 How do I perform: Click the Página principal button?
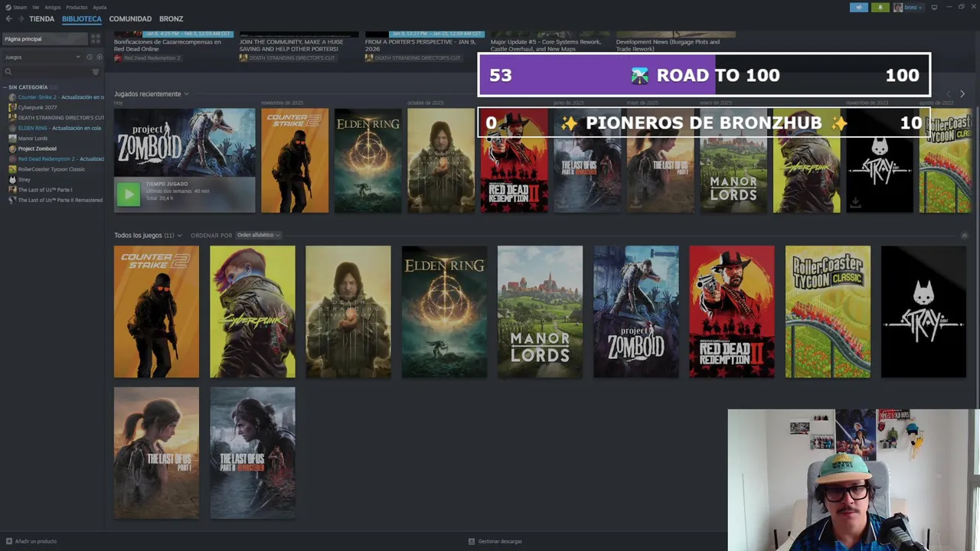[x=45, y=39]
